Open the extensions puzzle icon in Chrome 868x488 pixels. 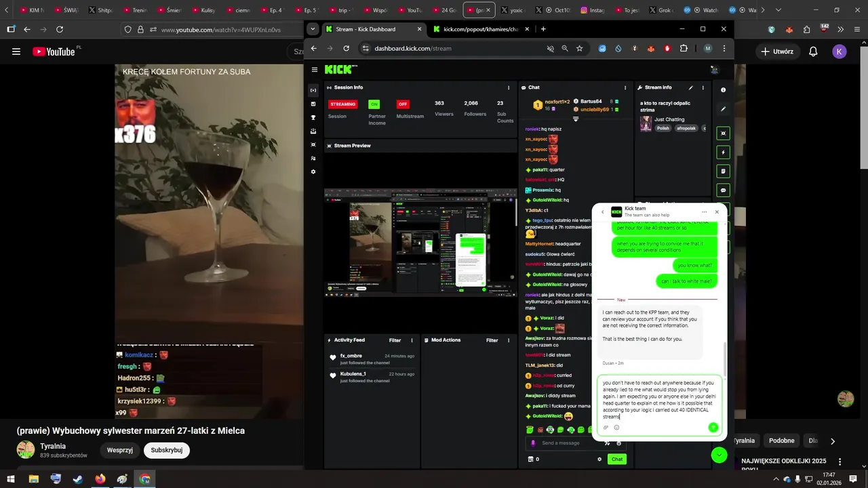[x=684, y=48]
